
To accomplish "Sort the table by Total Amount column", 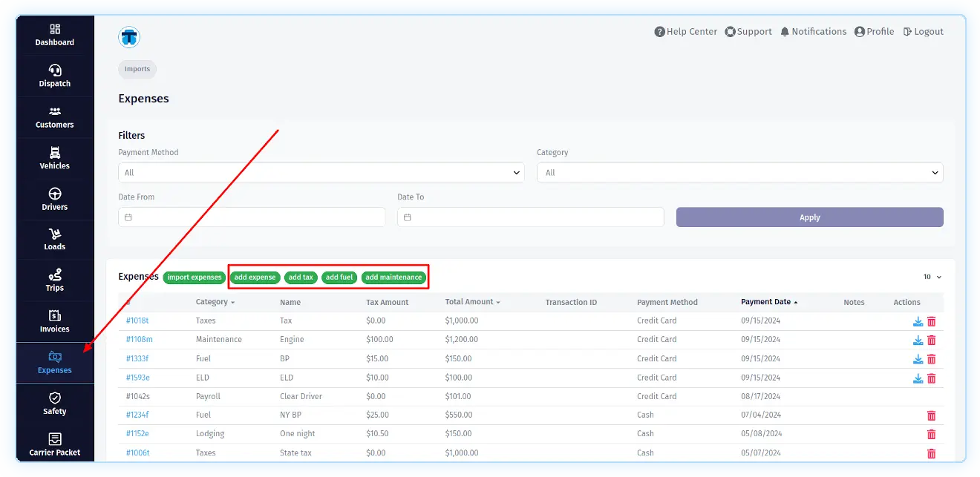I will tap(472, 302).
